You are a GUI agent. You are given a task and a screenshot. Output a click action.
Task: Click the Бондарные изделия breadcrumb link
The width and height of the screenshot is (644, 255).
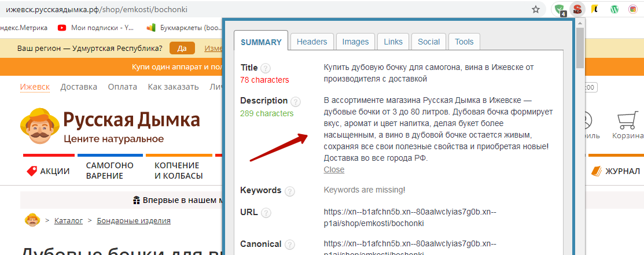coord(134,220)
